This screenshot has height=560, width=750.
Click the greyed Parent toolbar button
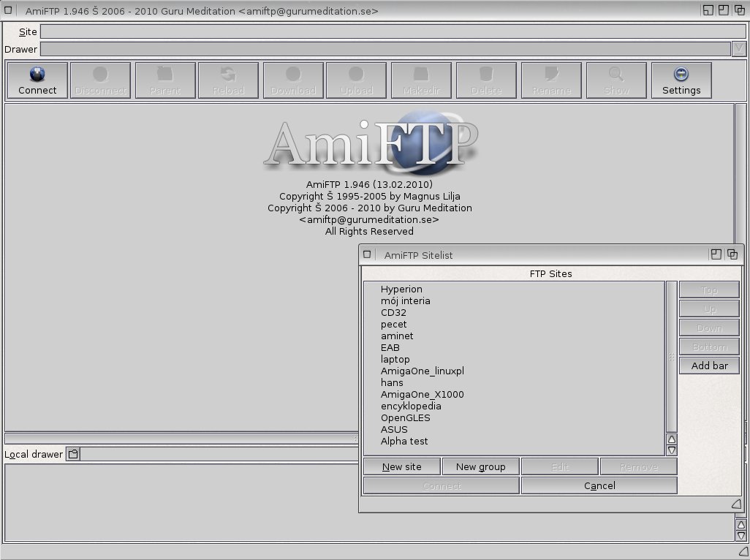click(165, 80)
